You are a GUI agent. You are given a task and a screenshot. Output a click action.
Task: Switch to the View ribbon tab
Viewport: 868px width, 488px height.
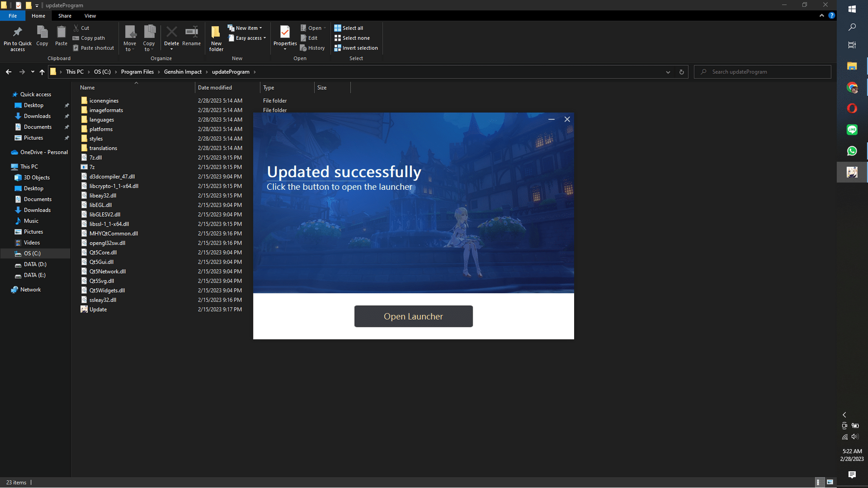click(x=90, y=16)
